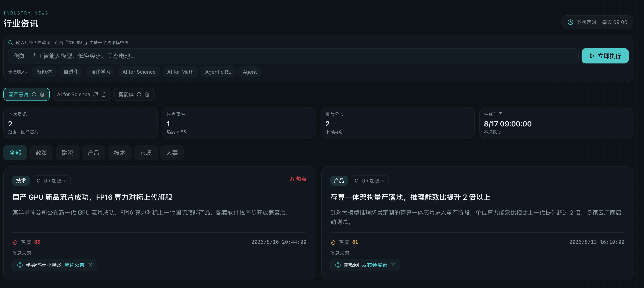Click the search magnifier icon
Image resolution: width=644 pixels, height=288 pixels.
[x=11, y=42]
